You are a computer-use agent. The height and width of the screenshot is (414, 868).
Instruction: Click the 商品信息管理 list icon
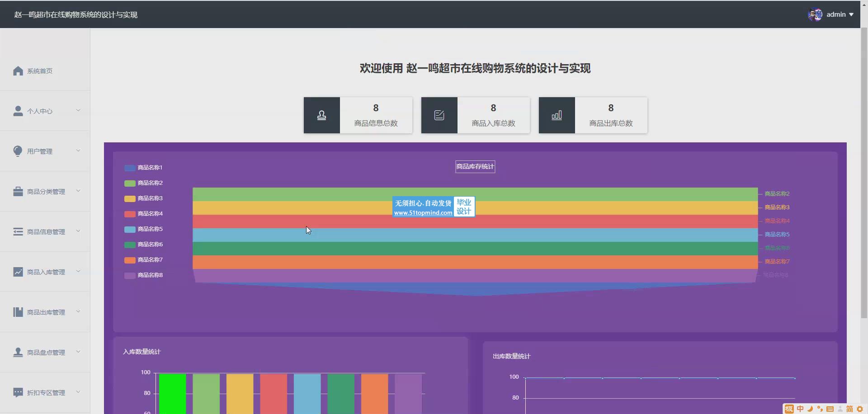point(18,232)
